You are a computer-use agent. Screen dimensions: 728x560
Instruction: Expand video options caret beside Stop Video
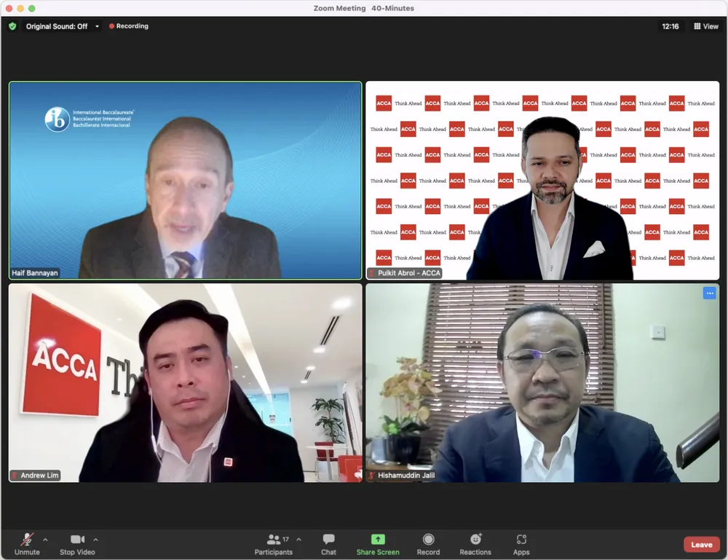[x=95, y=540]
